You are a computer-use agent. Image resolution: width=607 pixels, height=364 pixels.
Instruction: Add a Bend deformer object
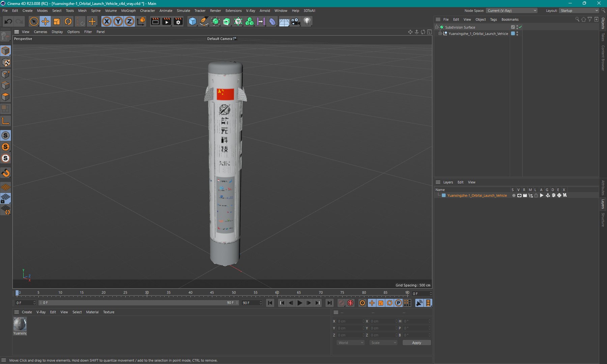tap(272, 22)
